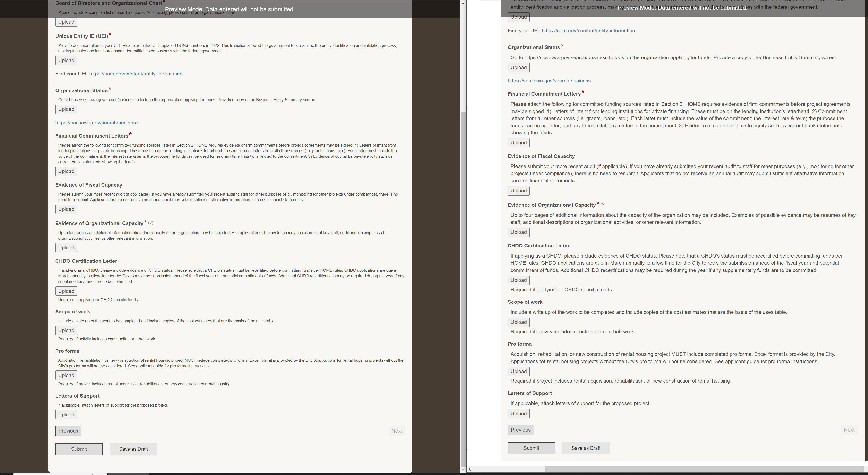This screenshot has width=868, height=475.
Task: Click the Upload icon for Evidence of Fiscal Capacity
Action: point(66,209)
